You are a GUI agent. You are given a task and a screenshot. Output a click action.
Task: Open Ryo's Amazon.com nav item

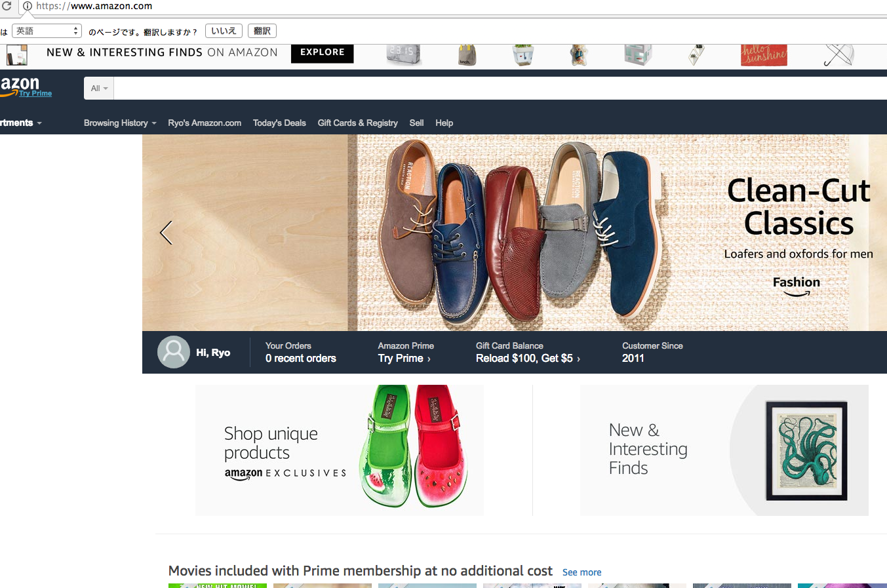pos(205,123)
